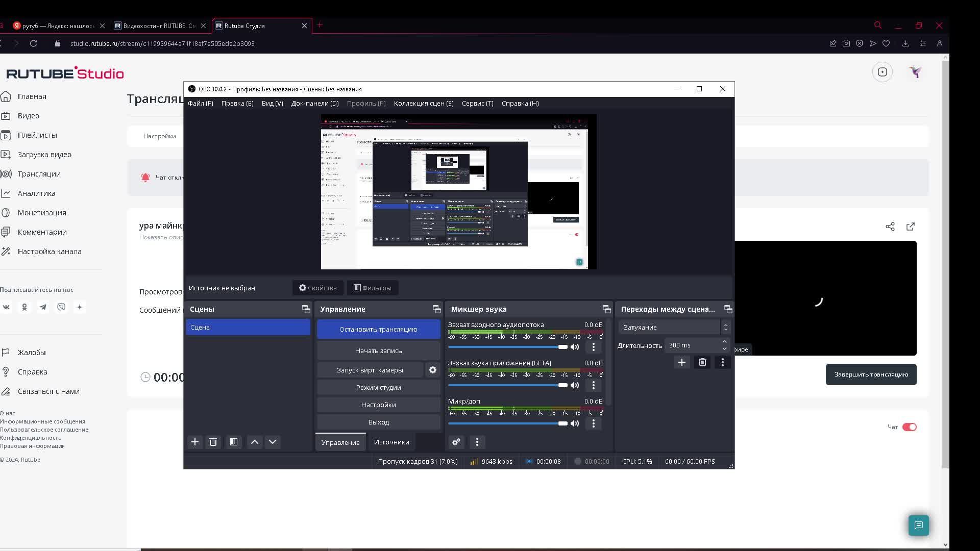Open advanced audio properties gear icon

coord(456,442)
